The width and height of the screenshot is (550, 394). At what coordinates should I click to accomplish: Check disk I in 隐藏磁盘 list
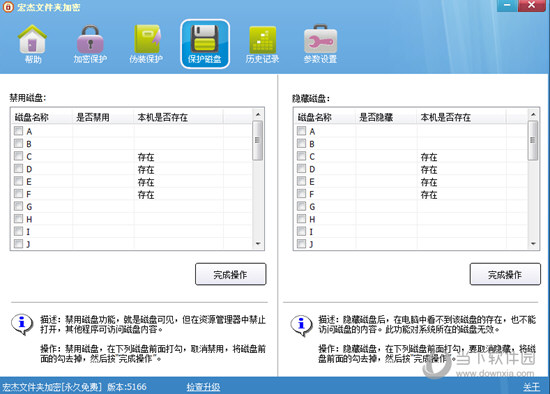pos(301,231)
